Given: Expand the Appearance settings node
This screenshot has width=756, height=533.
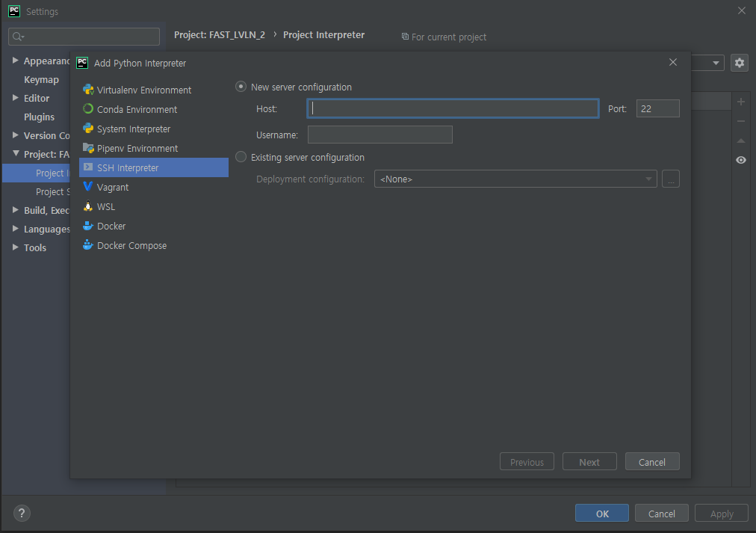Looking at the screenshot, I should coord(16,61).
